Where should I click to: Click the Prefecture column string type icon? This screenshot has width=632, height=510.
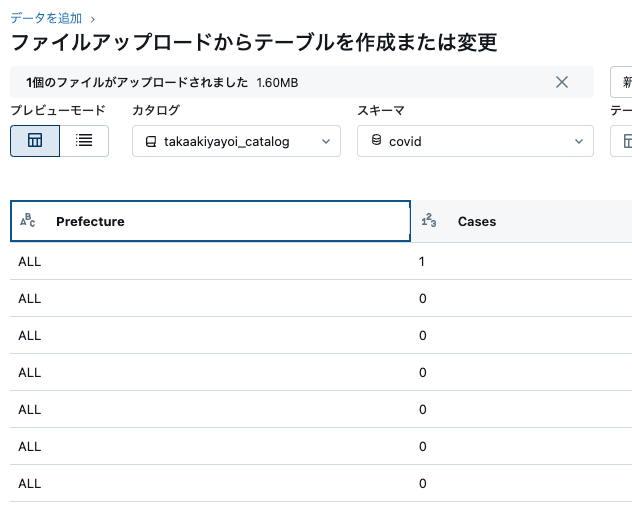point(27,221)
